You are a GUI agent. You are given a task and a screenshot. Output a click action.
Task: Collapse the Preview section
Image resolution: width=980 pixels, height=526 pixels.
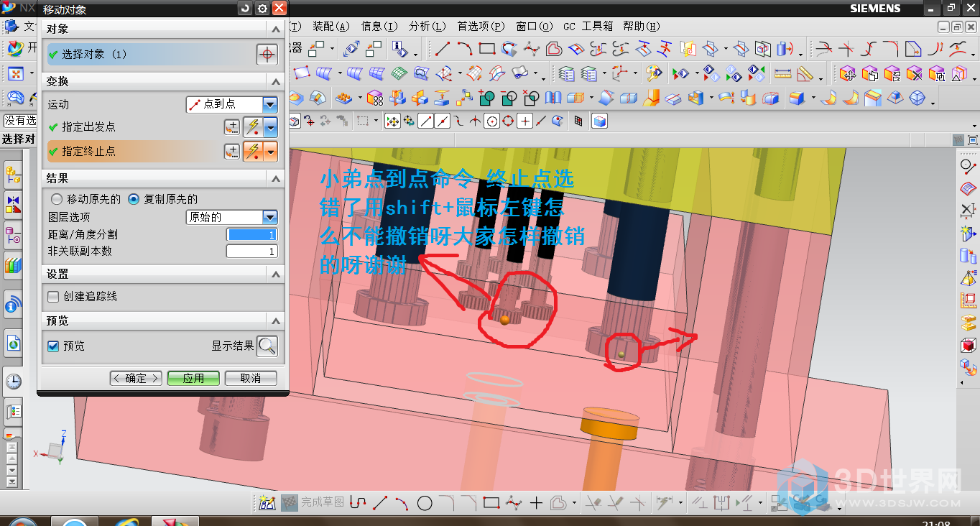276,321
